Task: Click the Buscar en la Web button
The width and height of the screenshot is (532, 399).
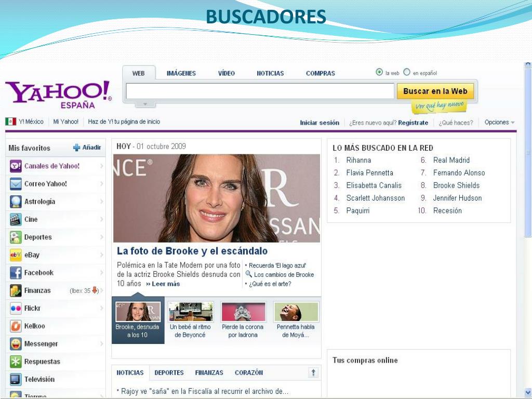Action: 435,91
